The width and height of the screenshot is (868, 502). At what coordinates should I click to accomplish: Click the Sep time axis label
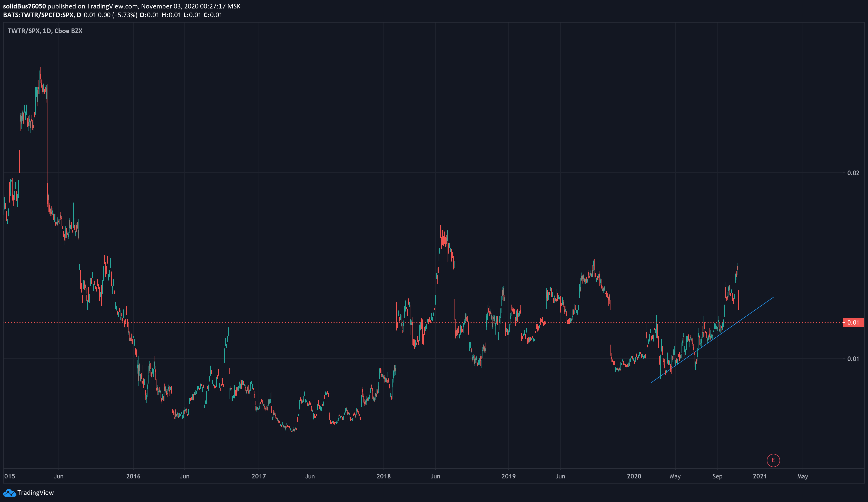click(717, 476)
